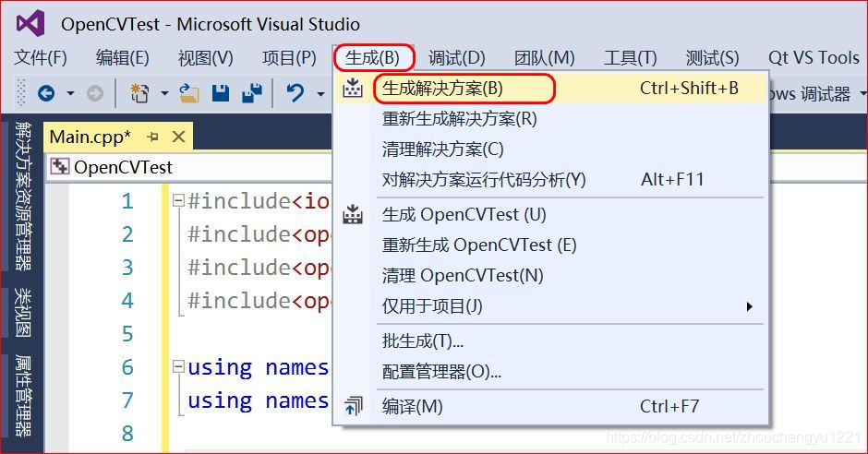Click line number 5 in editor
The image size is (868, 454).
127,333
